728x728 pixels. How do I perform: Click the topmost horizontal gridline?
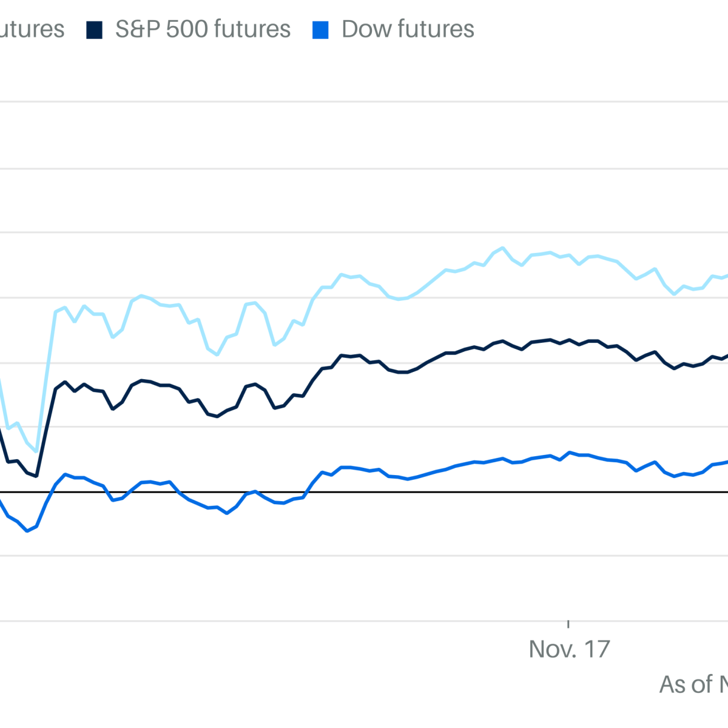[364, 101]
